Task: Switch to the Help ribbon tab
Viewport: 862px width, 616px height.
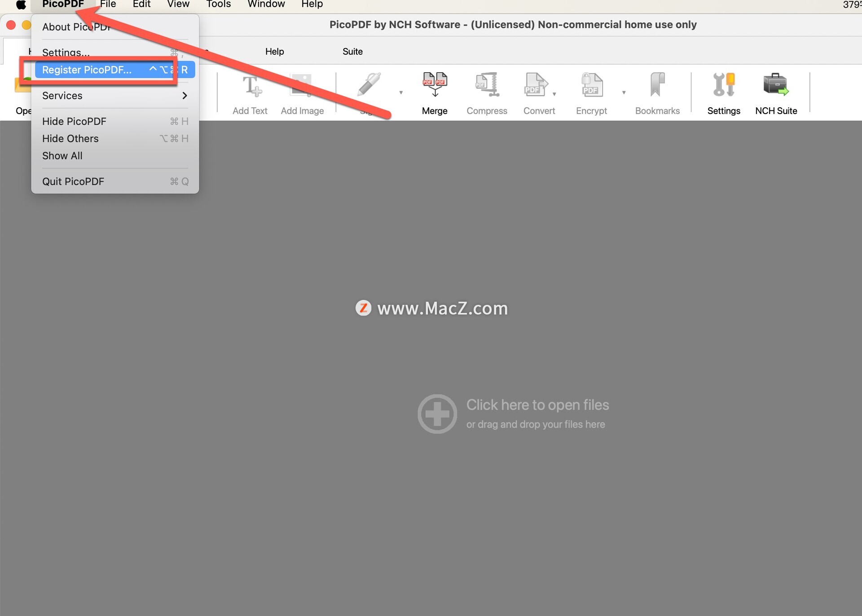Action: (x=274, y=52)
